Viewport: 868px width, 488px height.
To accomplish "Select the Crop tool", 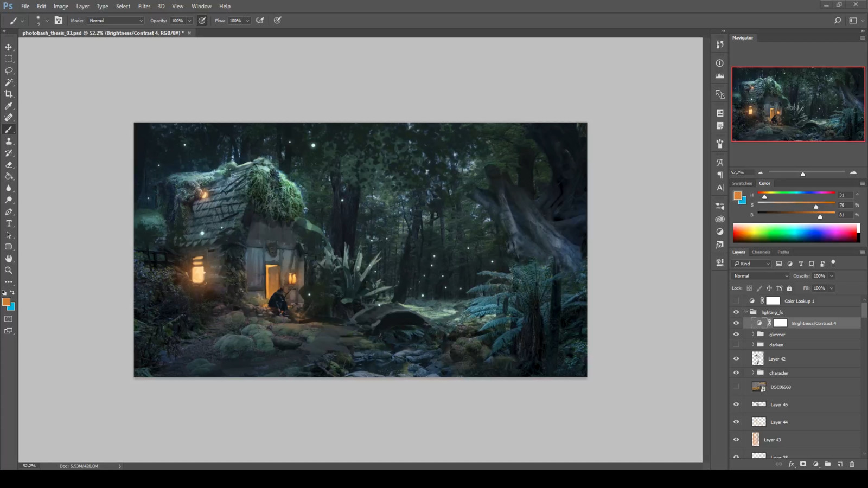I will 9,94.
